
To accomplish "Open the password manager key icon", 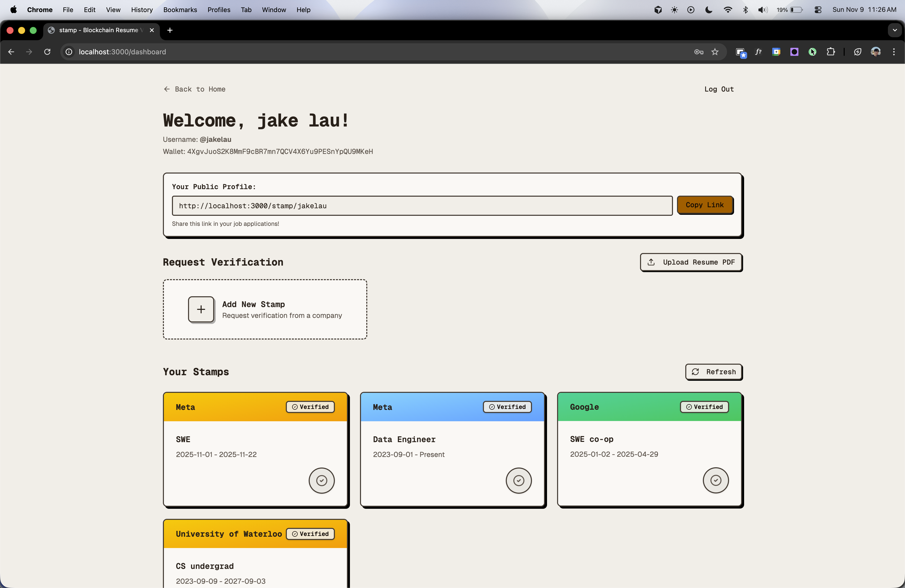I will click(x=699, y=52).
